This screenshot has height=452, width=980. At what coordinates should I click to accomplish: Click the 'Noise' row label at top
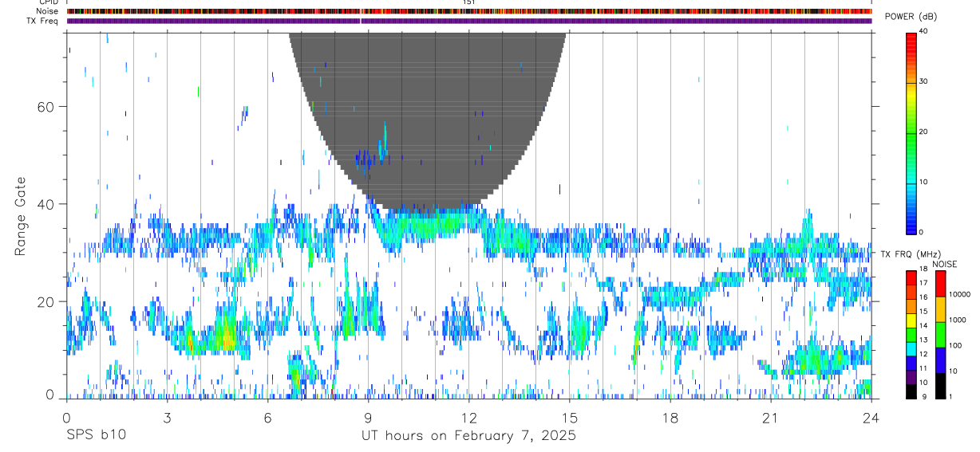click(48, 11)
